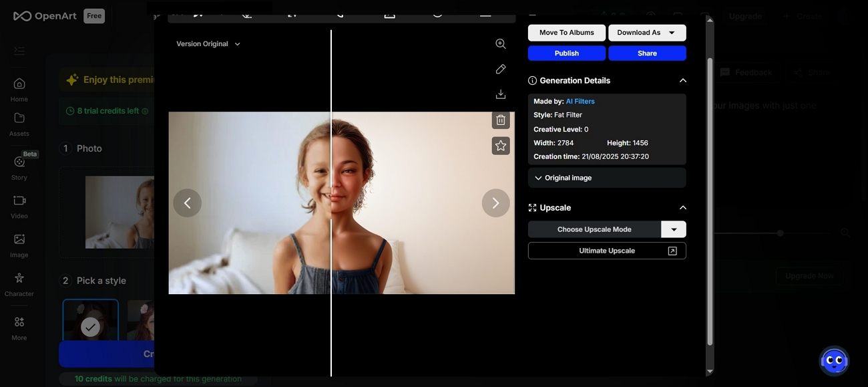The height and width of the screenshot is (387, 868).
Task: Expand the Original image section
Action: [607, 178]
